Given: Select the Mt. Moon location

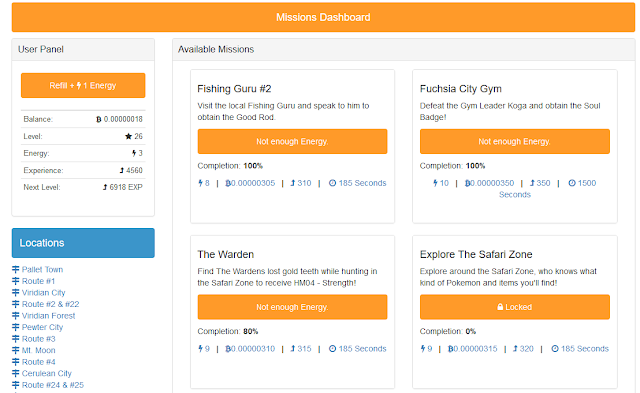Looking at the screenshot, I should click(x=39, y=350).
